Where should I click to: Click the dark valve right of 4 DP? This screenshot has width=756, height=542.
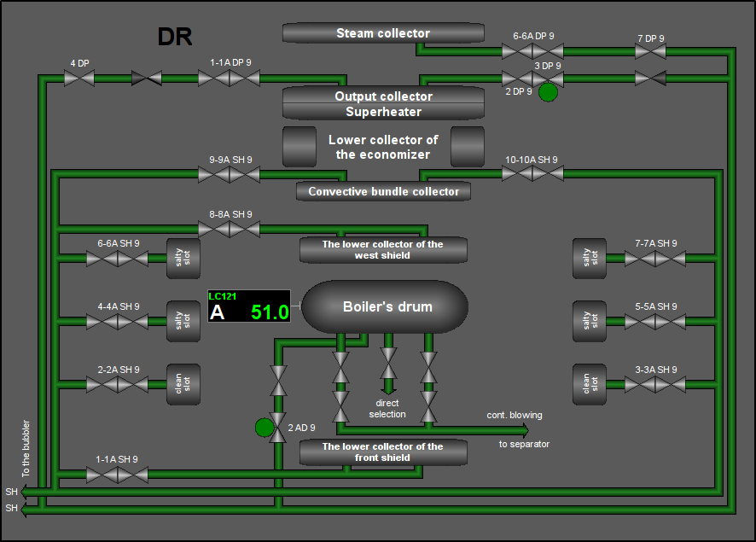[147, 78]
